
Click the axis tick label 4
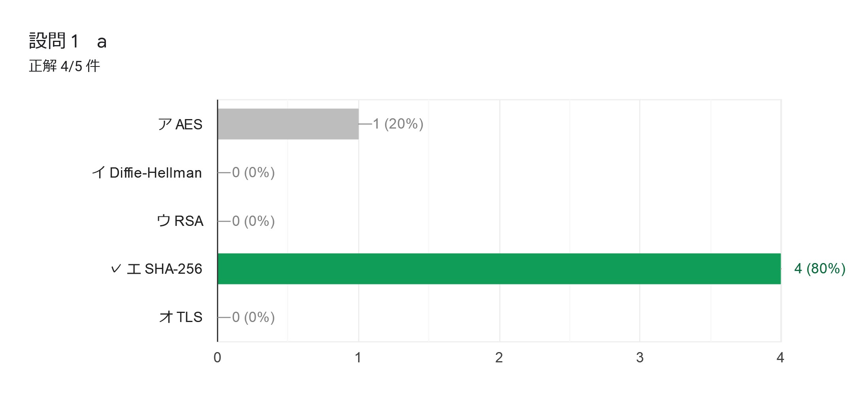click(780, 358)
